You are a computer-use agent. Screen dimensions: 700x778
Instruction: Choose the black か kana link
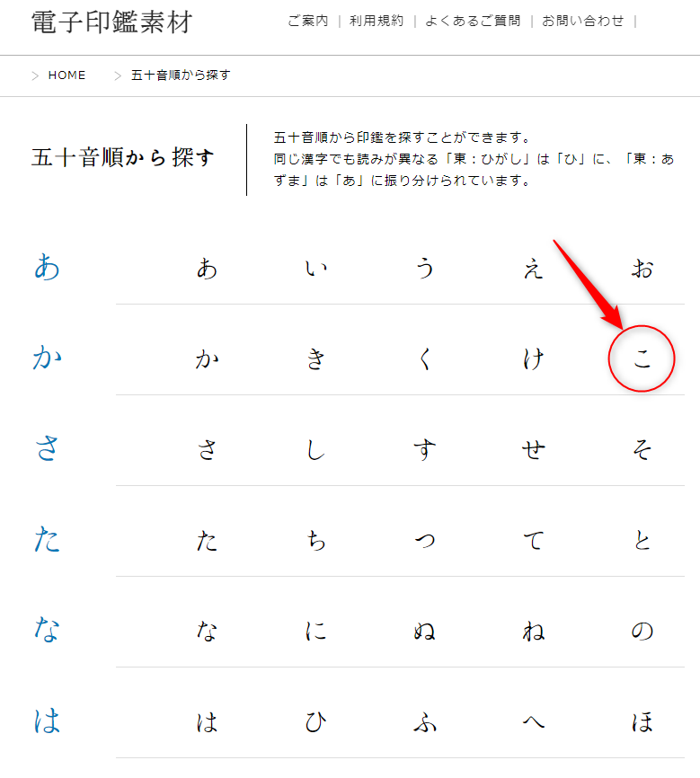(x=207, y=358)
